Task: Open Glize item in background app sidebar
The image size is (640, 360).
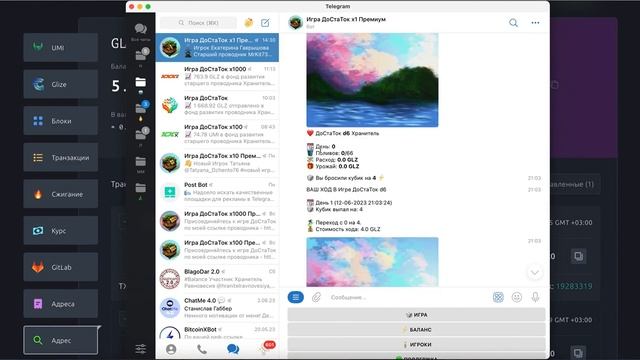Action: click(x=60, y=84)
